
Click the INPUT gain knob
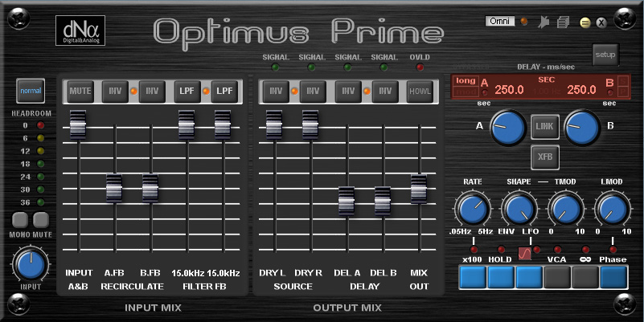(31, 264)
